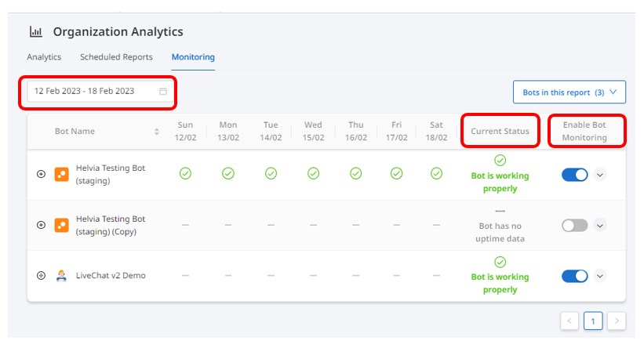This screenshot has width=644, height=344.
Task: Expand the Helvia Testing Bot (staging) row with the plus icon
Action: coord(41,174)
